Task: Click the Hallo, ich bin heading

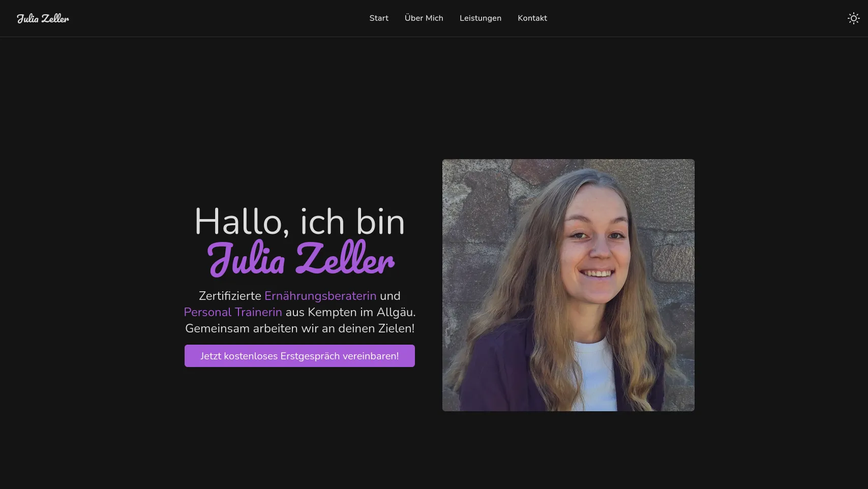Action: coord(300,222)
